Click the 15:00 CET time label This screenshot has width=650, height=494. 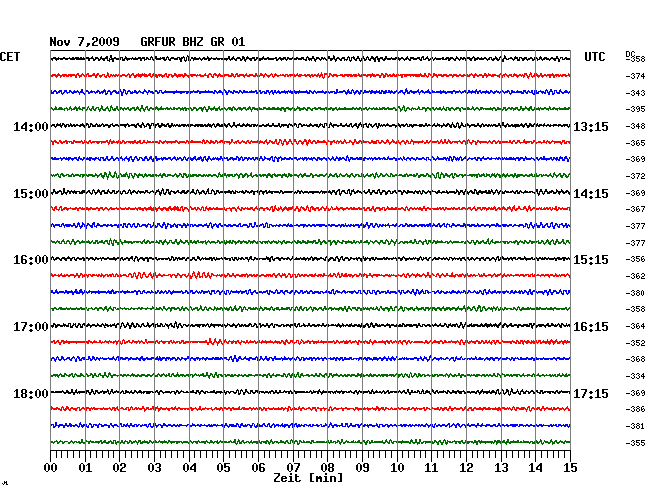[x=31, y=194]
